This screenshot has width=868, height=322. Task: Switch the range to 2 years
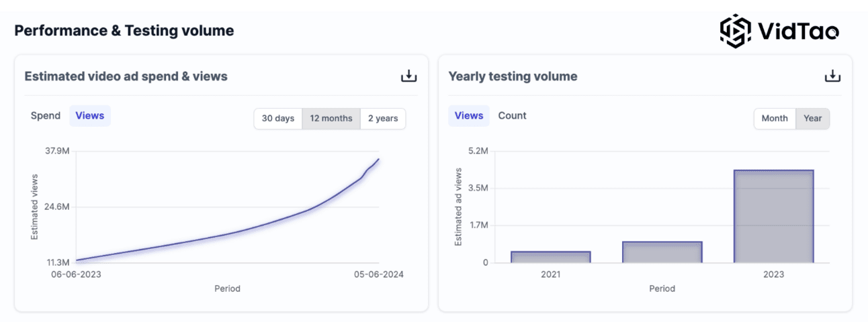point(383,118)
